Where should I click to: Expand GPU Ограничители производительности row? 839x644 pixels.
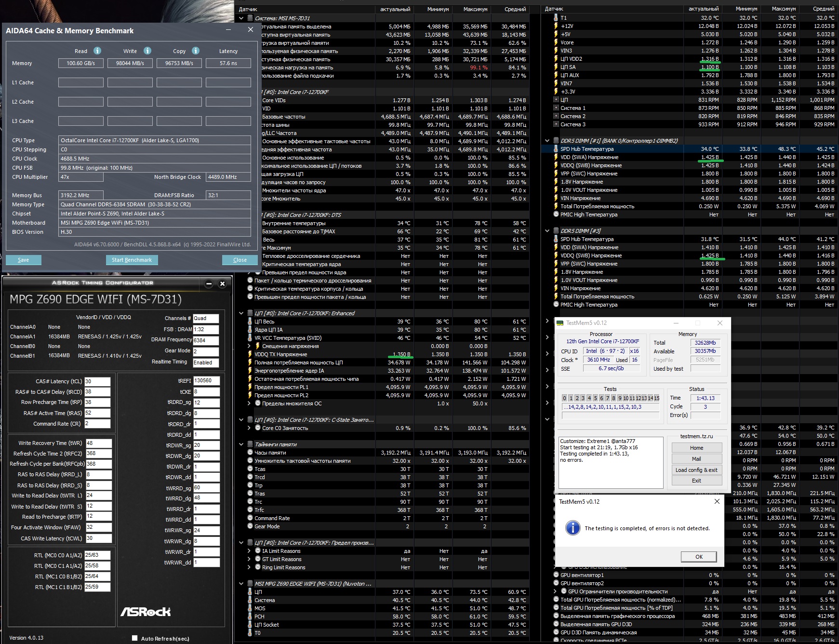(556, 591)
